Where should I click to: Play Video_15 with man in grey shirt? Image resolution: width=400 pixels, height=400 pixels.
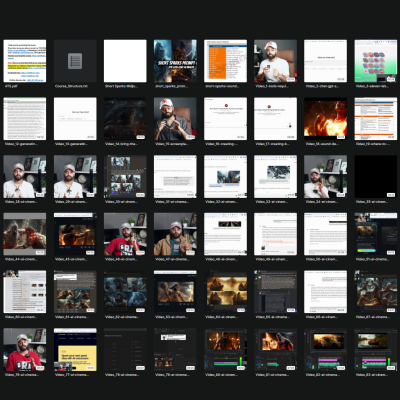click(x=175, y=119)
